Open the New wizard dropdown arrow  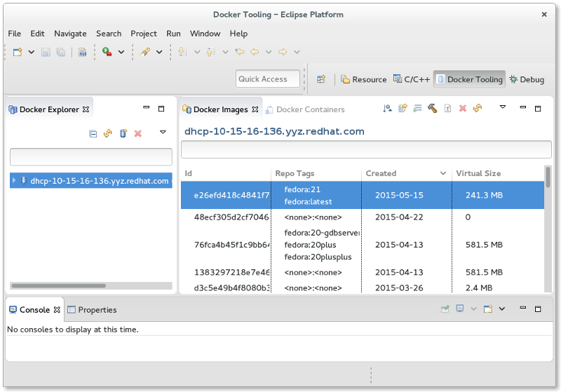(x=32, y=52)
